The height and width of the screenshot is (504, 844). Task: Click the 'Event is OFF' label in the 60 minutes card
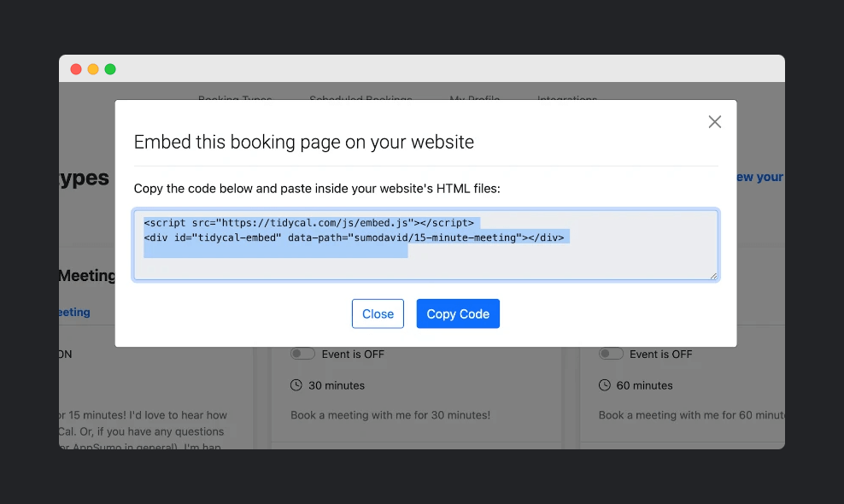click(x=661, y=355)
